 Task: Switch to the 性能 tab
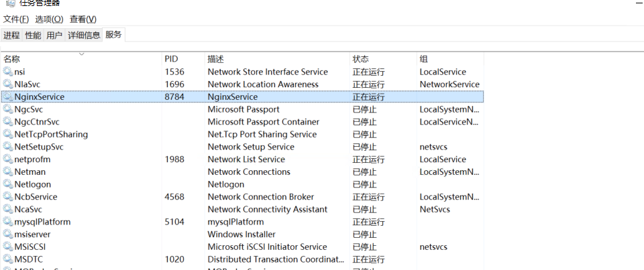pos(33,36)
